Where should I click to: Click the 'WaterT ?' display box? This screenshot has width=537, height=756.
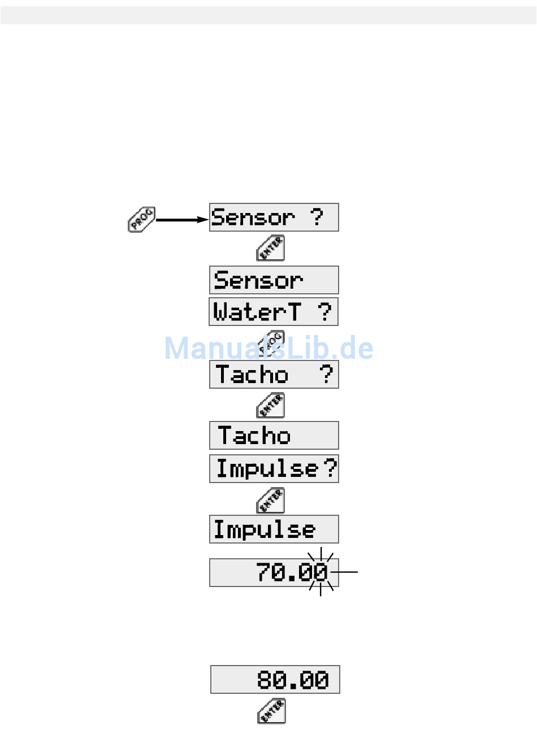point(274,312)
